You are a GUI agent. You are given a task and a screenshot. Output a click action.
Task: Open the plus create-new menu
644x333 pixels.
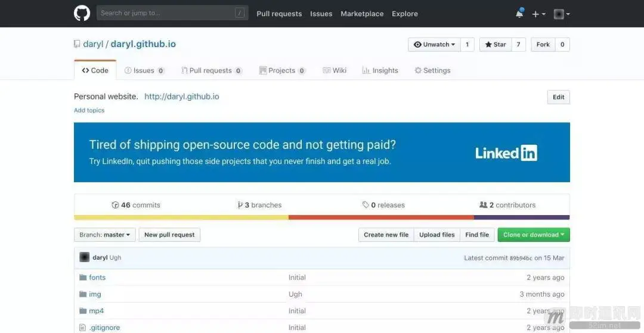point(538,14)
